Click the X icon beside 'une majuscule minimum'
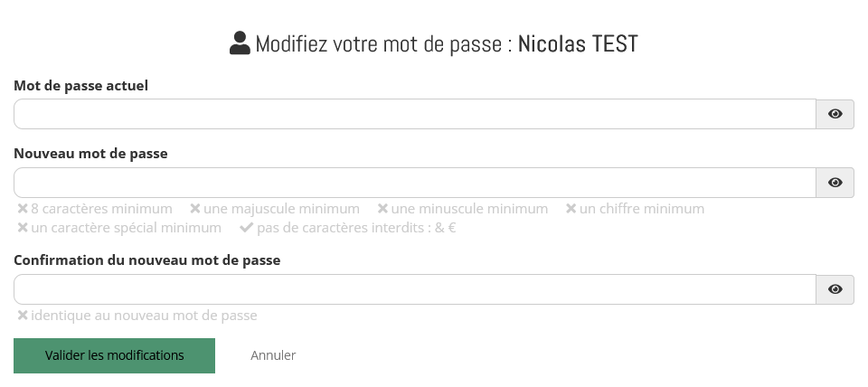868x387 pixels. [x=194, y=209]
